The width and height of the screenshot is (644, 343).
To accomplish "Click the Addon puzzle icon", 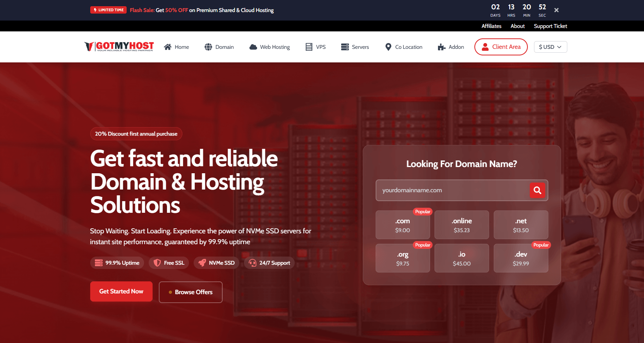I will 441,47.
